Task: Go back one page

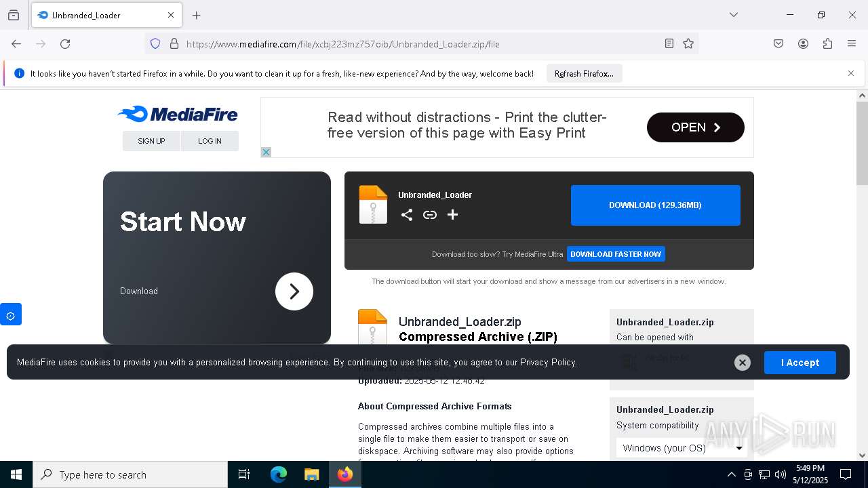Action: coord(16,44)
